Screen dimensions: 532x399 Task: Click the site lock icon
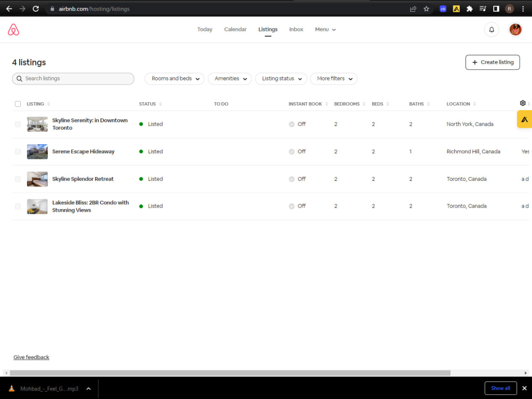(x=52, y=9)
